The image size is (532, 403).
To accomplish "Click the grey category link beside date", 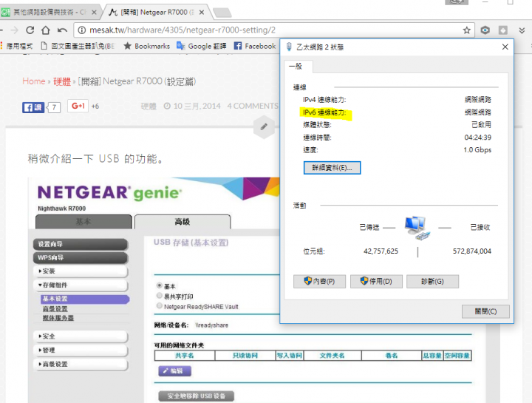I will pyautogui.click(x=149, y=106).
